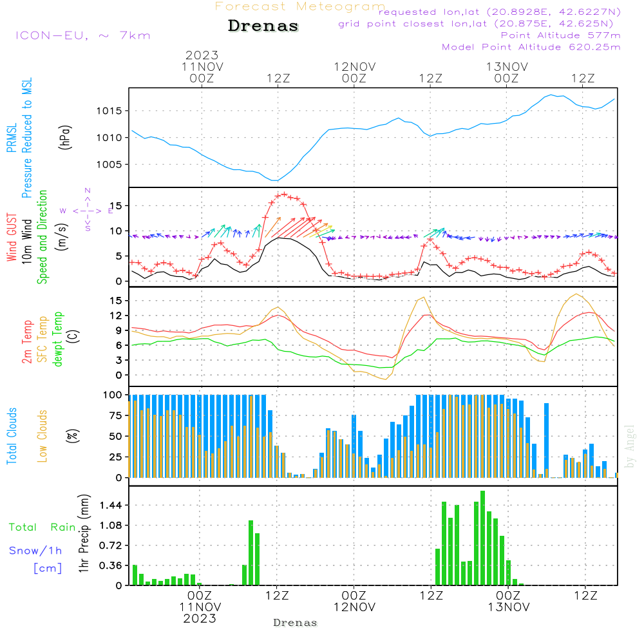The width and height of the screenshot is (644, 644).
Task: Click the blue Total Clouds legend label
Action: click(x=11, y=436)
